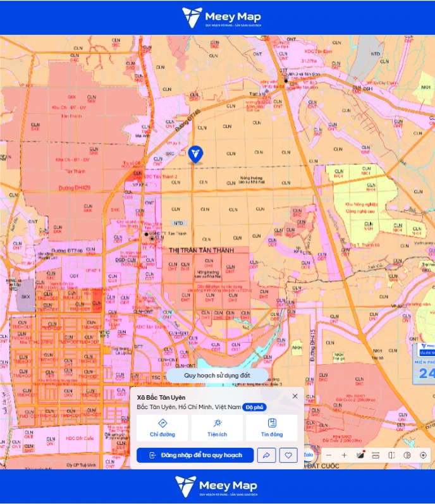This screenshot has width=435, height=504.
Task: Close the Xã Bắc Tân Uyên info card
Action: tap(295, 396)
